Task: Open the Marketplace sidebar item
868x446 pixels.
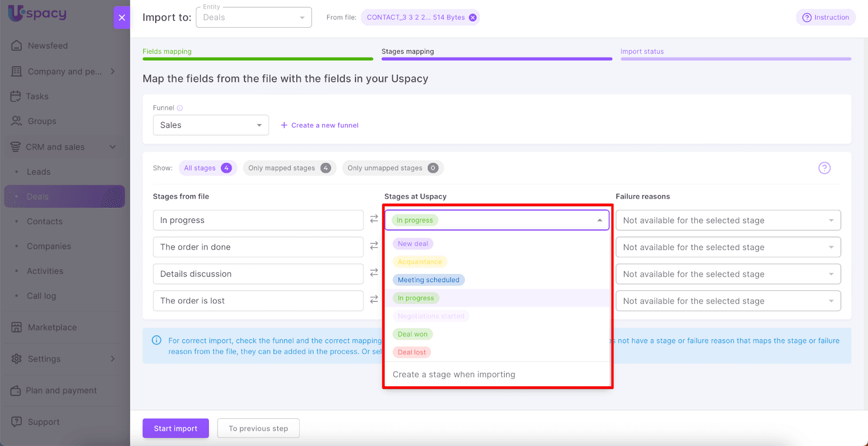Action: (x=52, y=327)
